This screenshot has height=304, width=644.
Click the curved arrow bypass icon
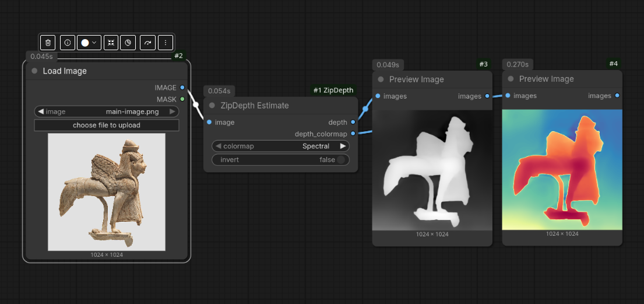[148, 43]
